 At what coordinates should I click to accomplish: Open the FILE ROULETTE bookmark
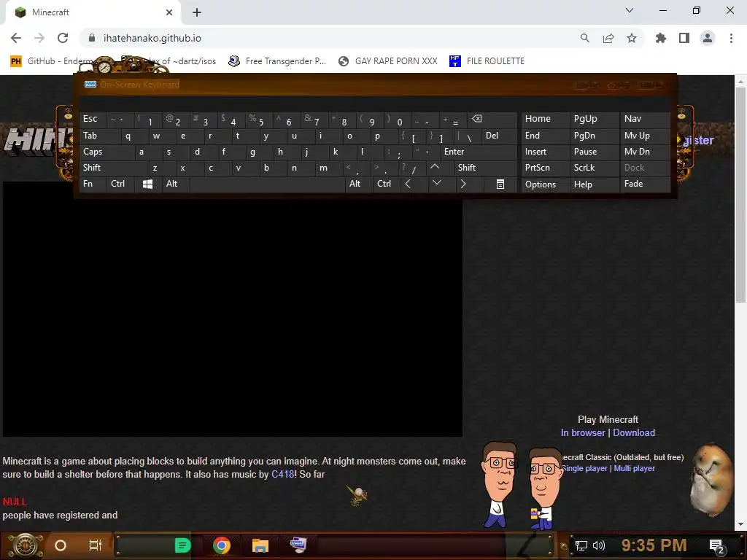[487, 61]
